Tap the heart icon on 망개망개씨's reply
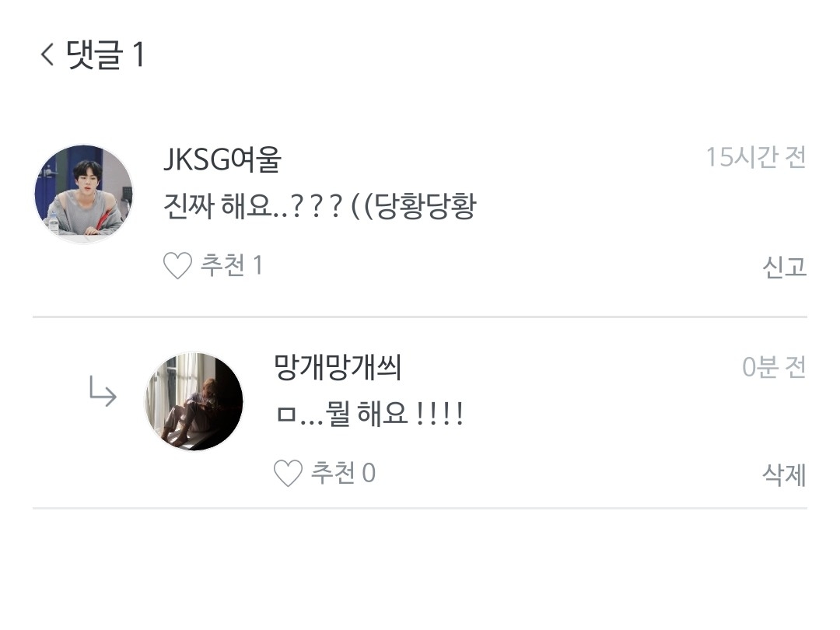Screen dimensions: 840x630 pyautogui.click(x=289, y=473)
